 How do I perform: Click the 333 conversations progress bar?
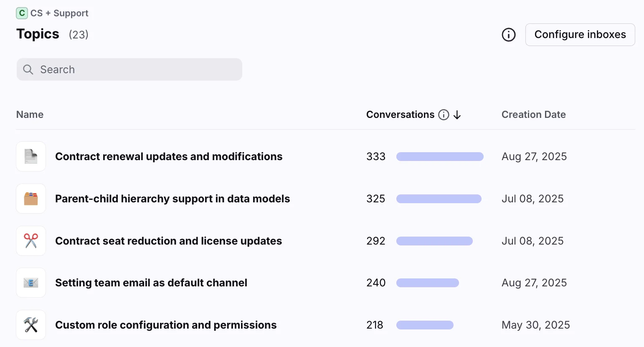coord(440,156)
